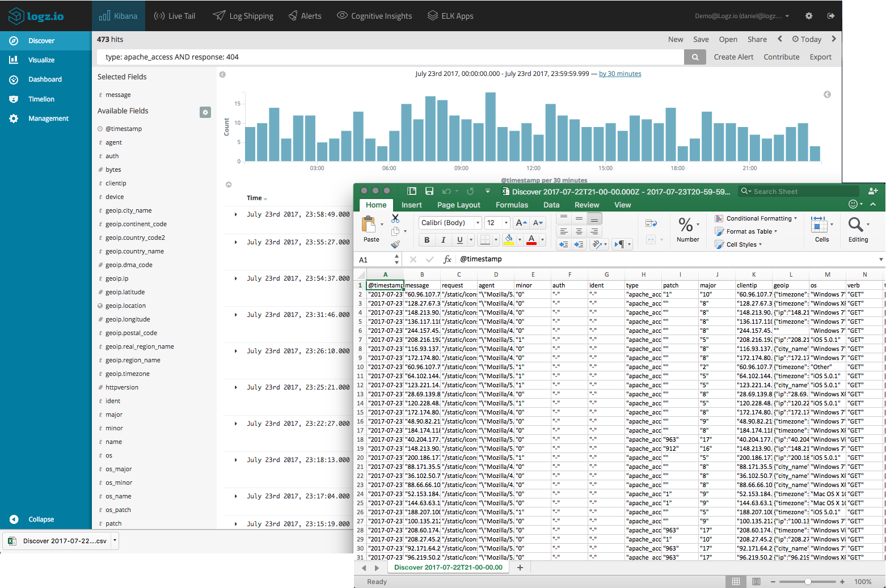The width and height of the screenshot is (886, 588).
Task: Click the Kibana query search field
Action: (x=391, y=57)
